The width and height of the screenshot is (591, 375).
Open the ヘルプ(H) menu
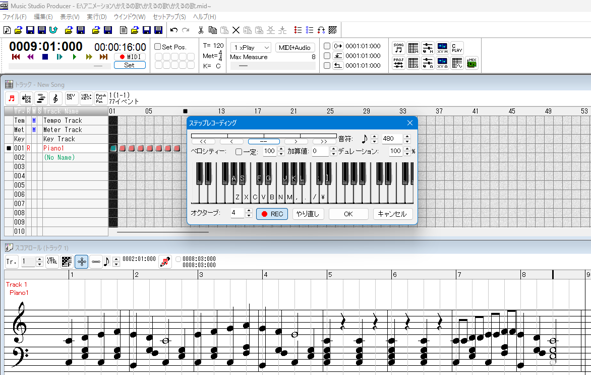(204, 17)
